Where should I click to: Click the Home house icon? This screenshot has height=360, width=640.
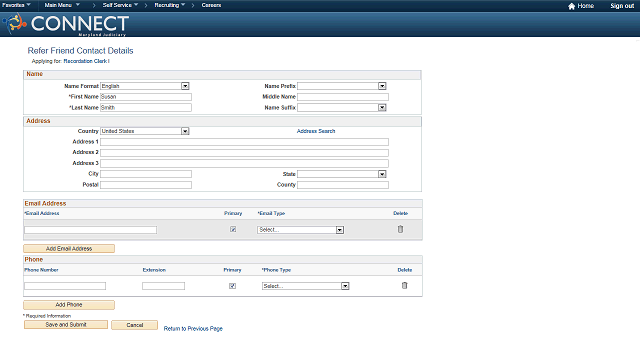(571, 6)
